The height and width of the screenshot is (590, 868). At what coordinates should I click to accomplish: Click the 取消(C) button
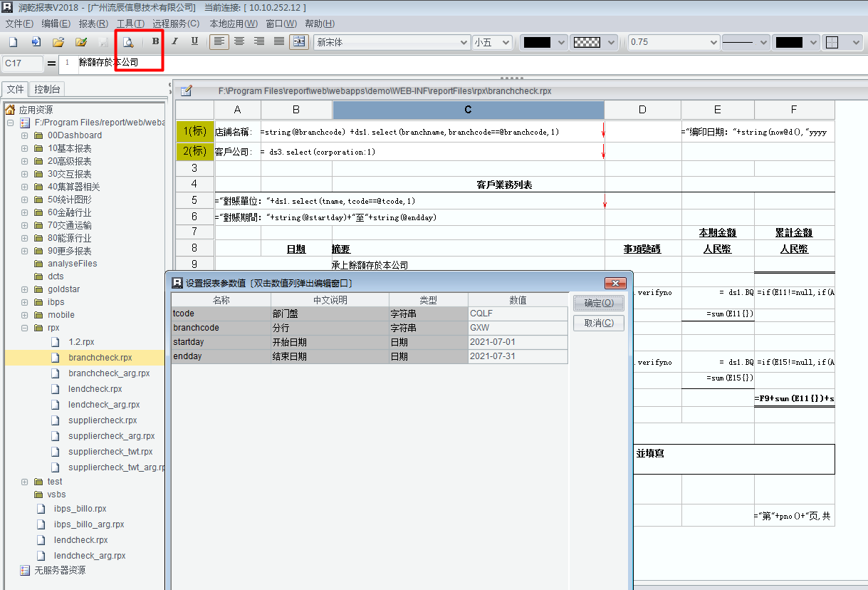click(x=598, y=323)
